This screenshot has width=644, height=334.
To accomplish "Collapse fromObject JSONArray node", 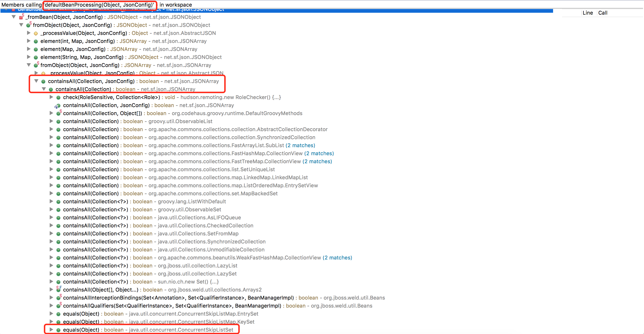I will pos(29,65).
